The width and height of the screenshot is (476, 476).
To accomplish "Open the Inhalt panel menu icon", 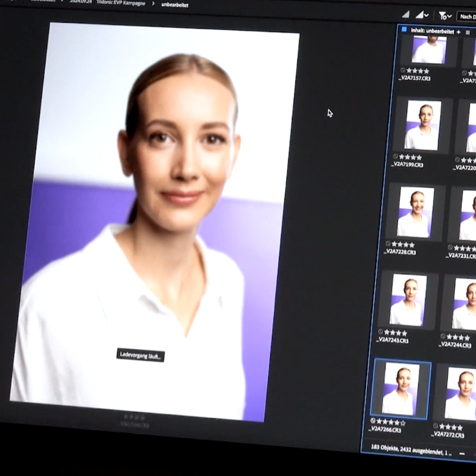I will 469,32.
